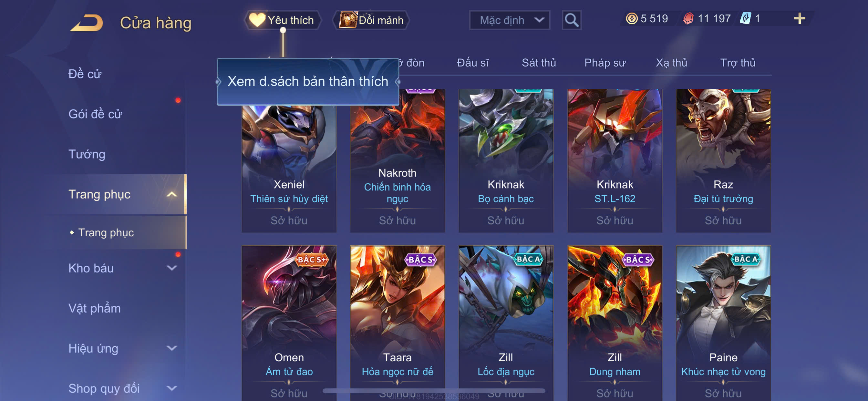
Task: Go to Gói đề cử section
Action: (95, 114)
